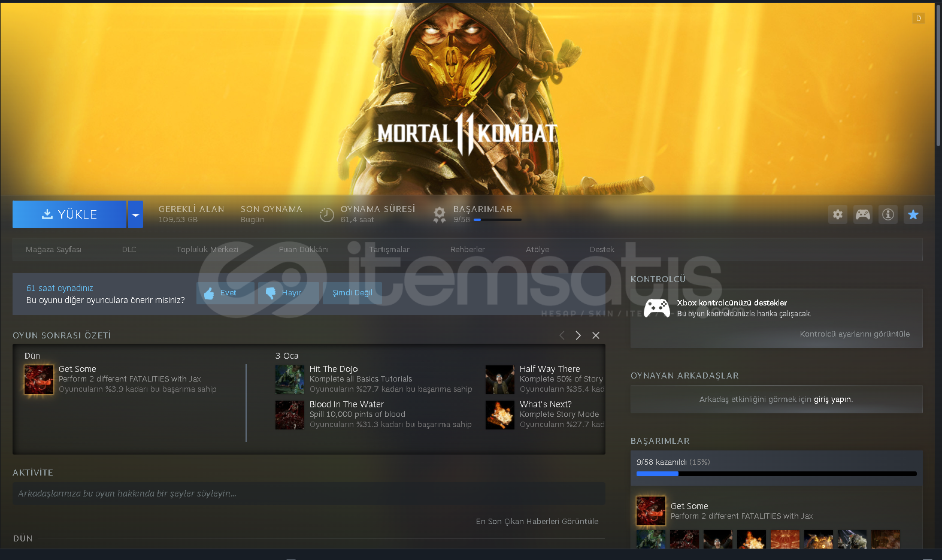The image size is (942, 560).
Task: Close the post-game summary panel
Action: point(596,335)
